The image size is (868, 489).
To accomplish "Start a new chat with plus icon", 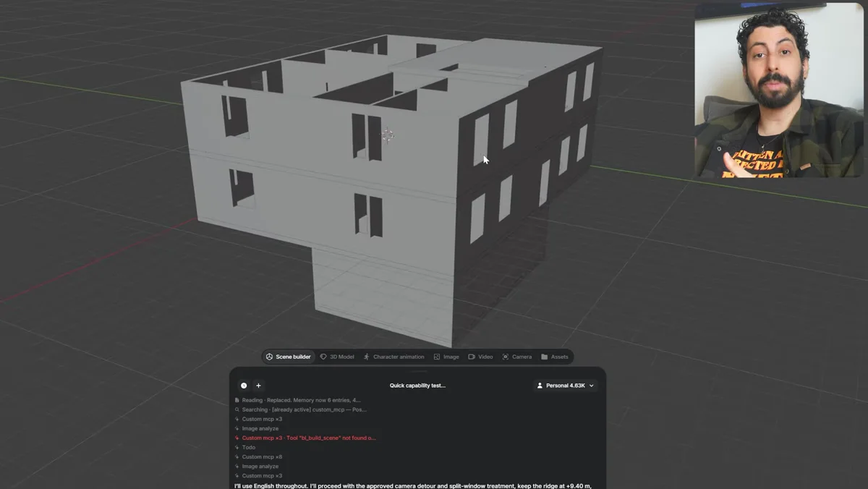I will 258,386.
